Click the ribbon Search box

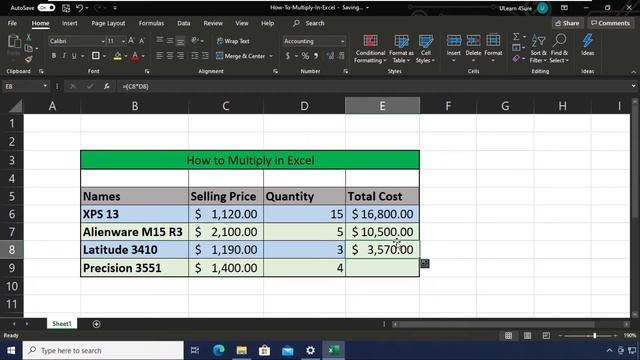click(x=315, y=23)
